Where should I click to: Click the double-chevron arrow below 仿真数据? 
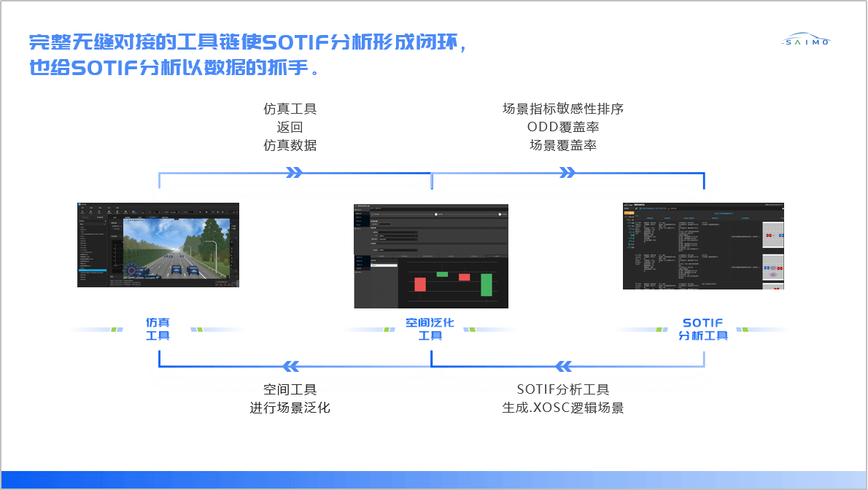click(294, 173)
